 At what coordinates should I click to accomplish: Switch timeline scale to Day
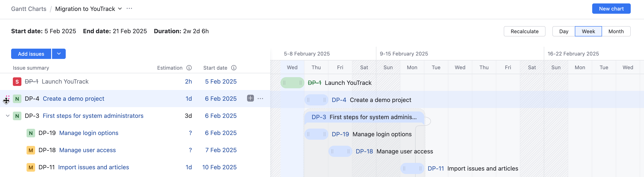[x=563, y=31]
